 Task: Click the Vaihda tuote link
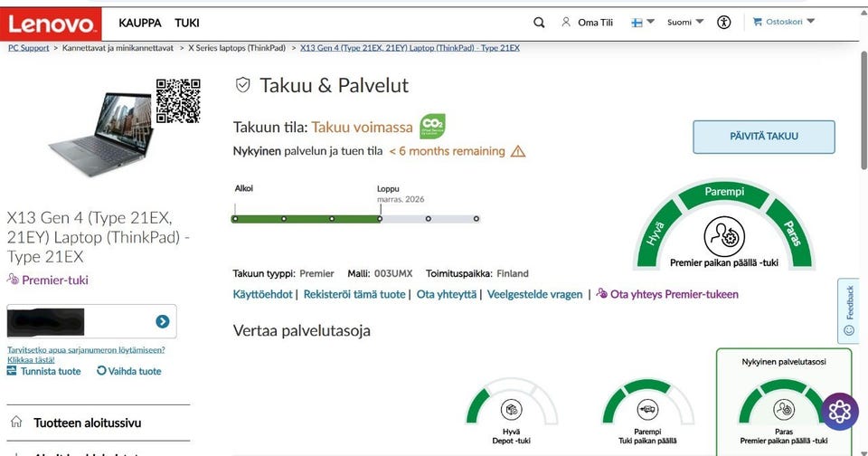coord(135,371)
